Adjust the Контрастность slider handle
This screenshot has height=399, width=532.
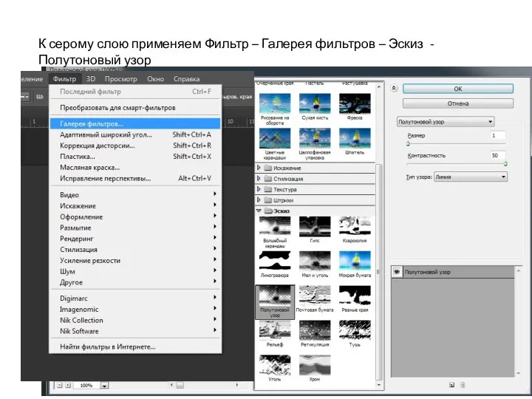click(x=505, y=164)
